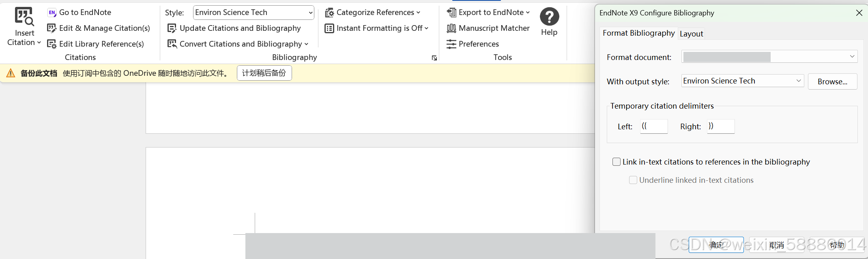
Task: Switch to the Layout tab
Action: click(x=691, y=34)
